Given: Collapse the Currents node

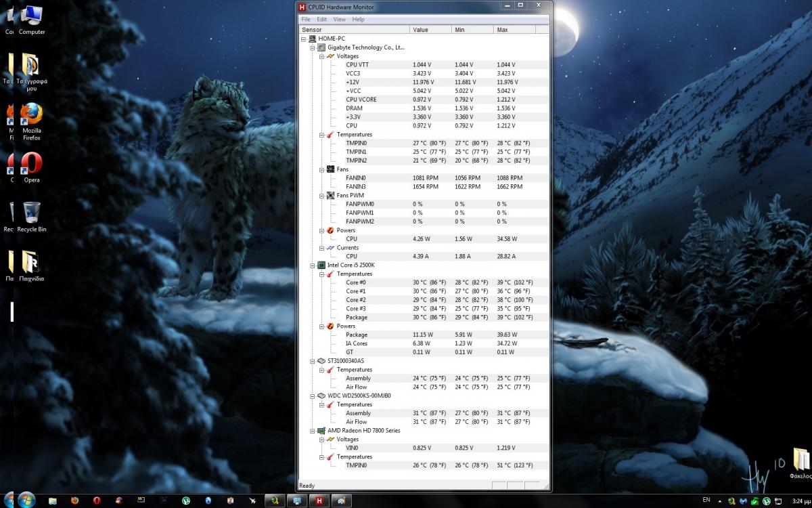Looking at the screenshot, I should tap(322, 247).
